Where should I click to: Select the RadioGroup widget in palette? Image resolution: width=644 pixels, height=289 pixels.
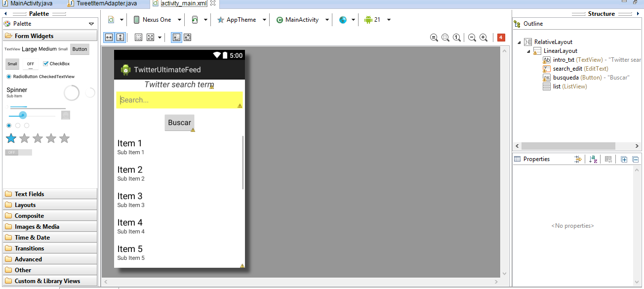tap(18, 125)
